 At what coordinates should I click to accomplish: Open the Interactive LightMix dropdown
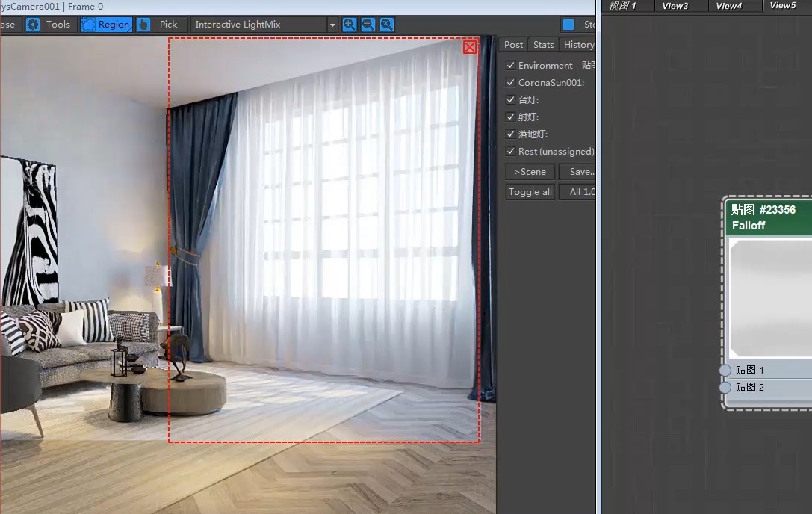point(332,25)
